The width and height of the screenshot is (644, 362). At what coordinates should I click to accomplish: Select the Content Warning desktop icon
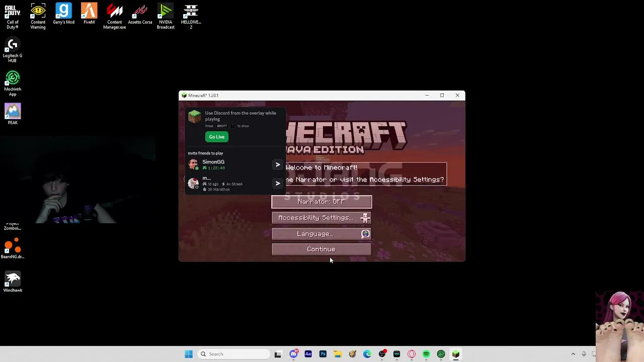click(38, 17)
